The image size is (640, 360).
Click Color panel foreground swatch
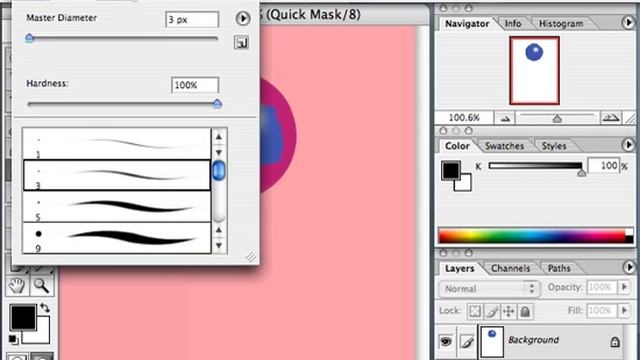(x=451, y=170)
